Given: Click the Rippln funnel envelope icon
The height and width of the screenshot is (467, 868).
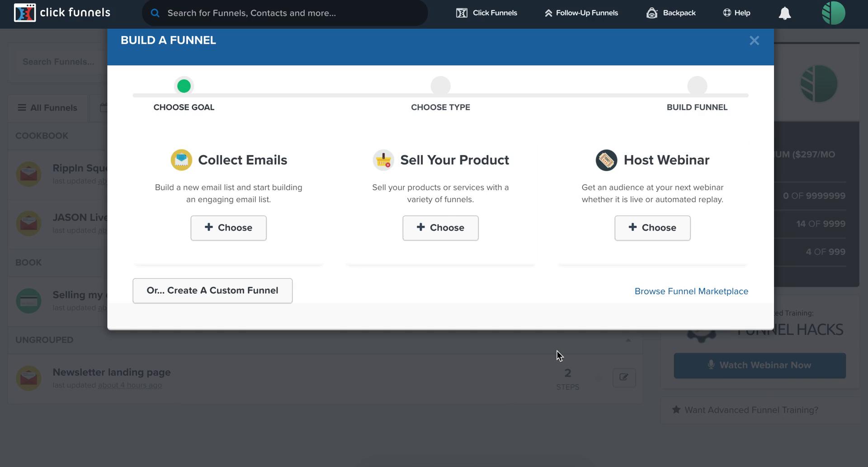Looking at the screenshot, I should click(x=29, y=174).
